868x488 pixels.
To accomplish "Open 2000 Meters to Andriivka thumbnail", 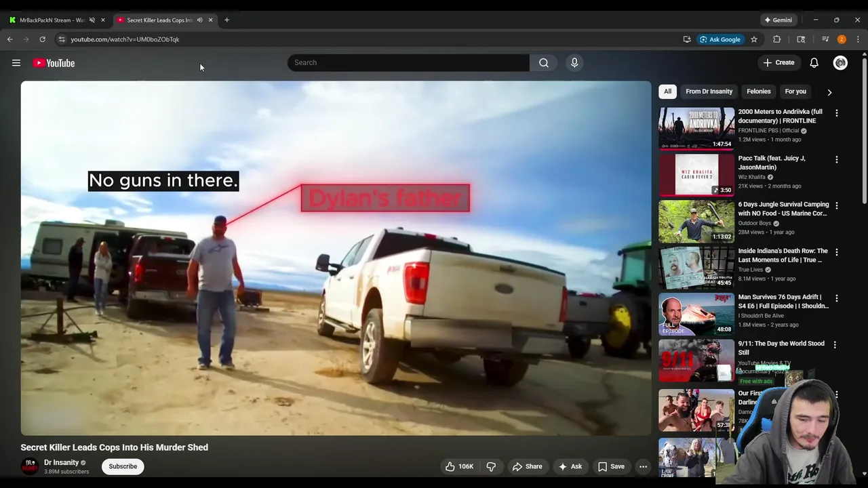I will (x=696, y=128).
